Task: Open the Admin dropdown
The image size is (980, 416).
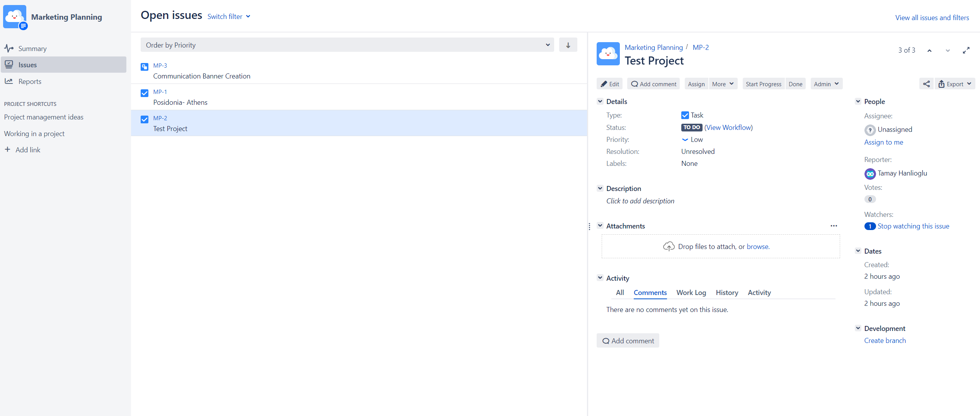Action: point(826,84)
